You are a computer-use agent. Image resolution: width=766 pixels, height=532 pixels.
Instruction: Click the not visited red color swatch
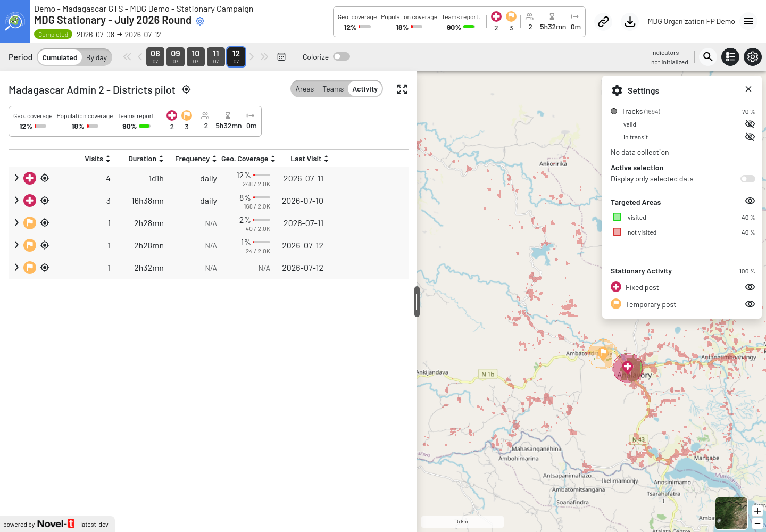coord(617,232)
